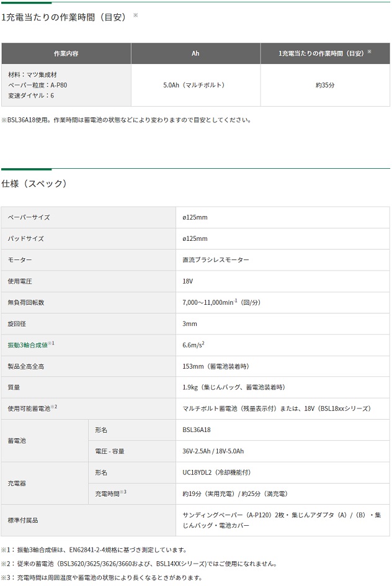This screenshot has height=586, width=392.
Task: Select the 質量 row label
Action: 14,387
